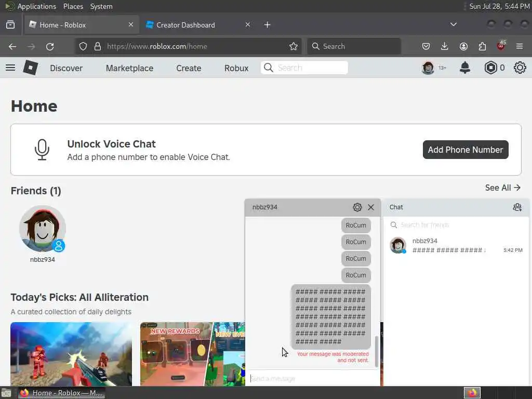The height and width of the screenshot is (399, 532).
Task: Select the Home - Roblox tab
Action: pos(82,25)
